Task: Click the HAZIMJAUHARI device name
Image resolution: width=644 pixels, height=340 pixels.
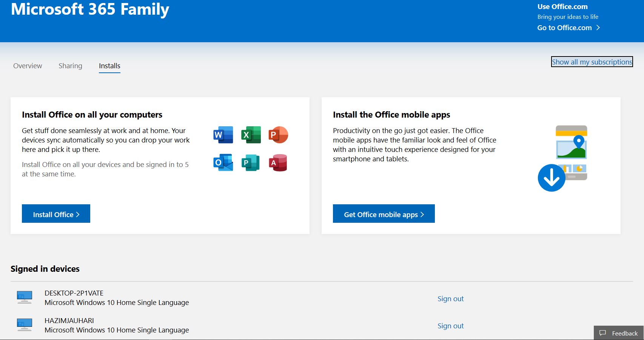Action: click(69, 320)
